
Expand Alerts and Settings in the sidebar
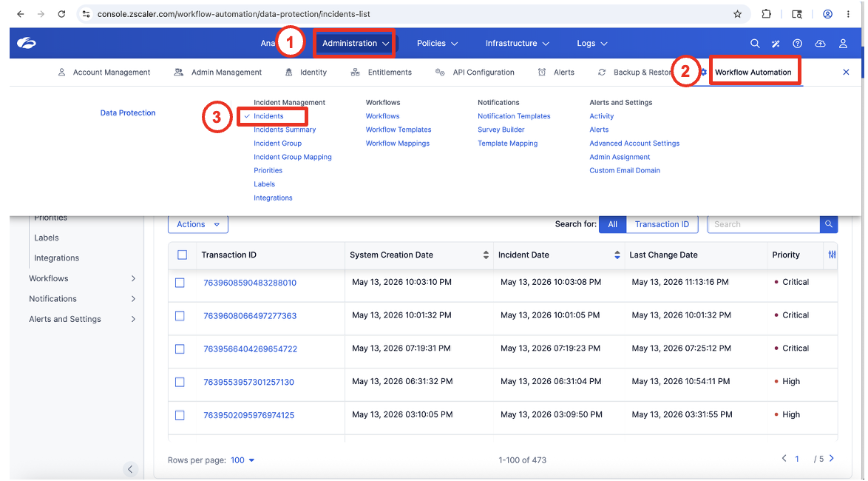[x=82, y=319]
